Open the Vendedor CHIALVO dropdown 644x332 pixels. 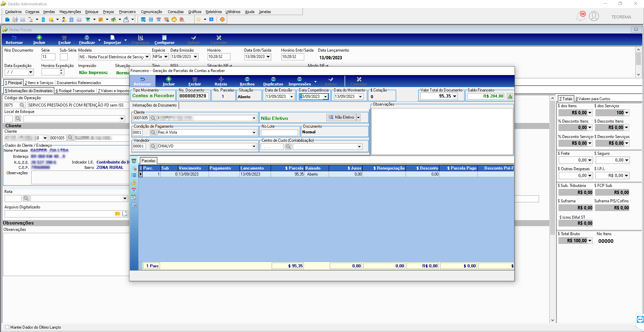pos(254,146)
